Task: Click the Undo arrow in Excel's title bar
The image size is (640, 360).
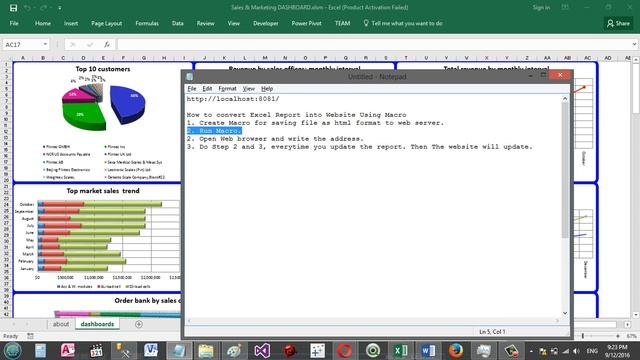Action: click(x=27, y=8)
